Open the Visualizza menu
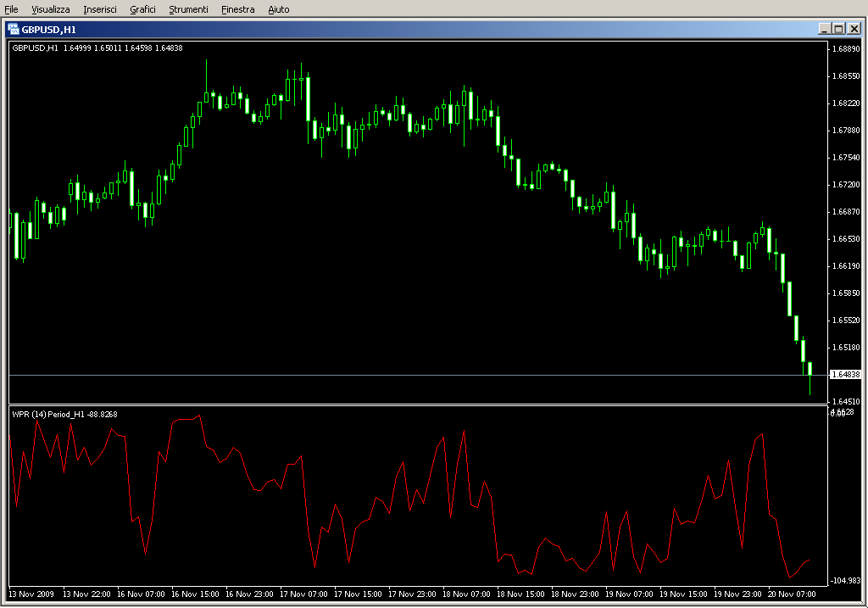868x608 pixels. 50,9
